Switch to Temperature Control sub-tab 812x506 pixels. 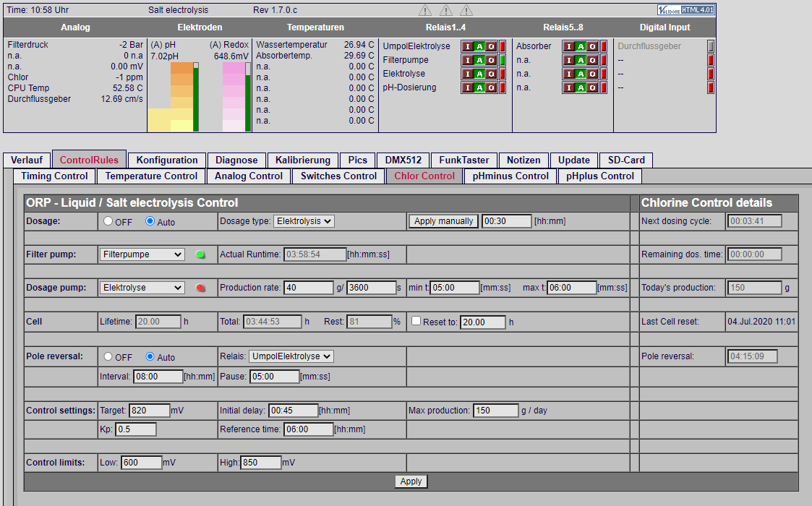point(151,176)
